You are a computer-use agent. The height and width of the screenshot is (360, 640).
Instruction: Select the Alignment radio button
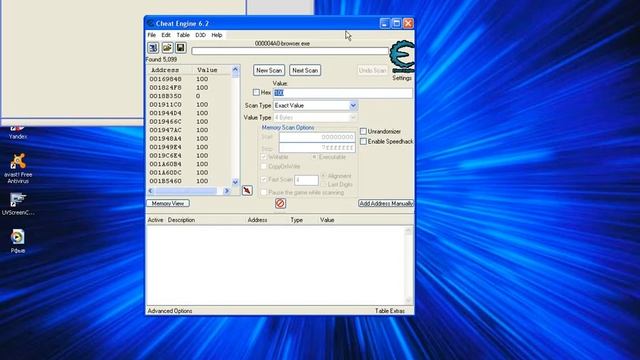[x=324, y=176]
